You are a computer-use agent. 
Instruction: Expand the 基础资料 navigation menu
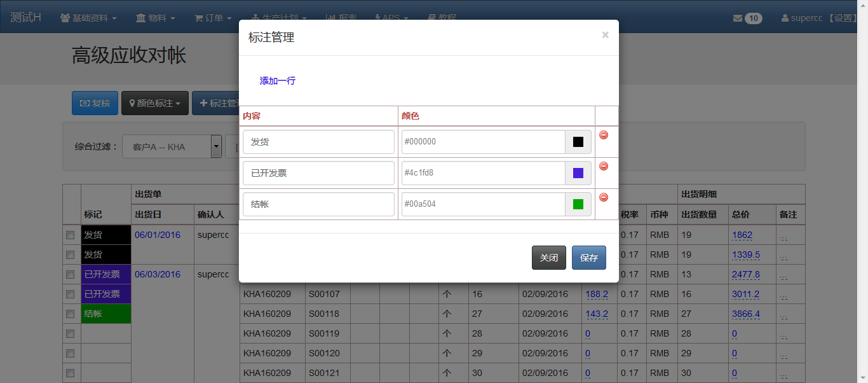click(88, 18)
